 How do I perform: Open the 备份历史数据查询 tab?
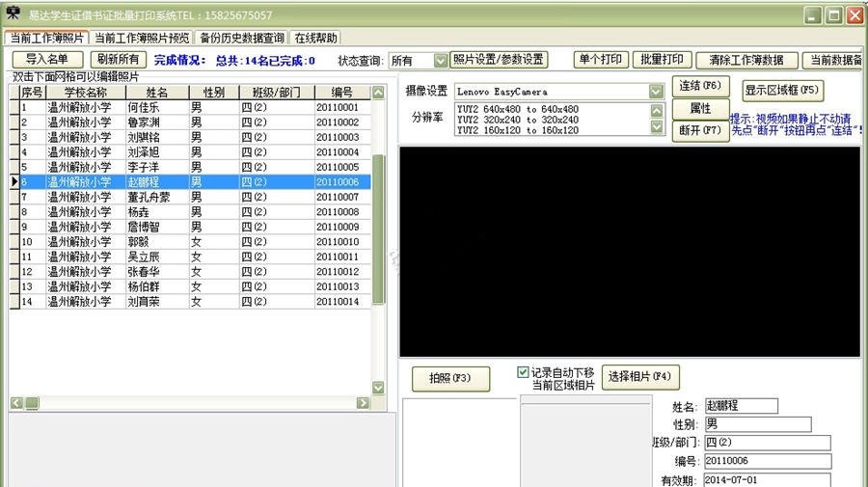tap(241, 39)
